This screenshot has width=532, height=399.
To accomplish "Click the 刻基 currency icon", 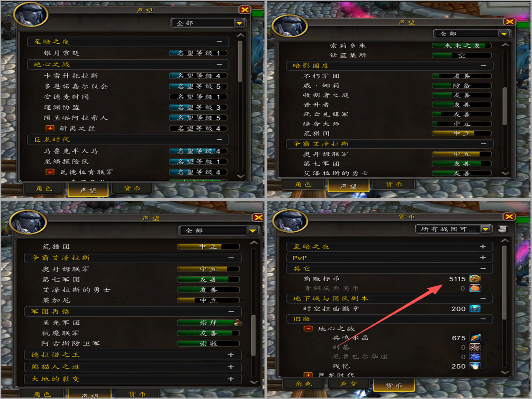I will [x=475, y=347].
